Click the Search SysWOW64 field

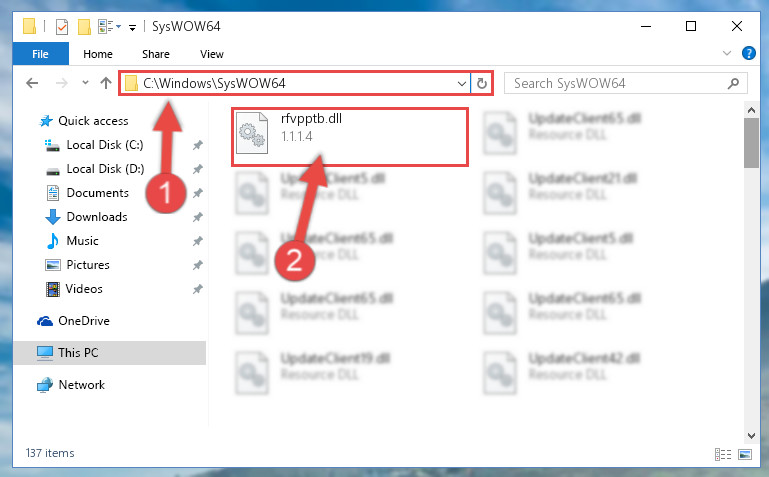pos(618,84)
